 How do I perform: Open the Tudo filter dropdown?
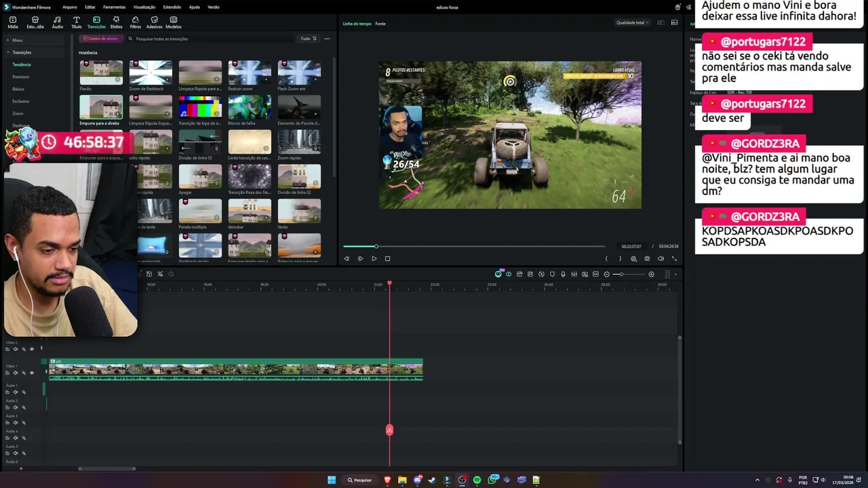point(309,39)
